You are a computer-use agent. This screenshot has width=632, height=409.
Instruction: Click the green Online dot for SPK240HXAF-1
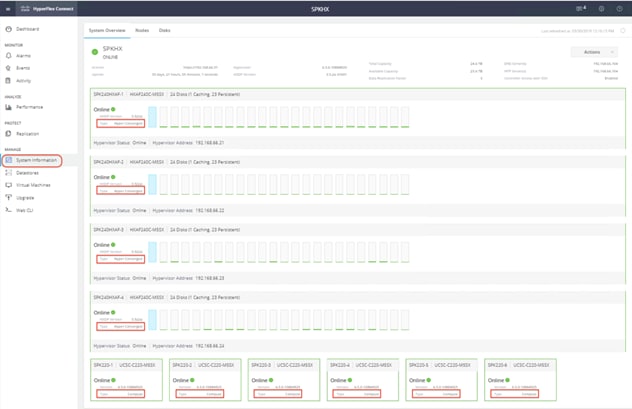[113, 109]
